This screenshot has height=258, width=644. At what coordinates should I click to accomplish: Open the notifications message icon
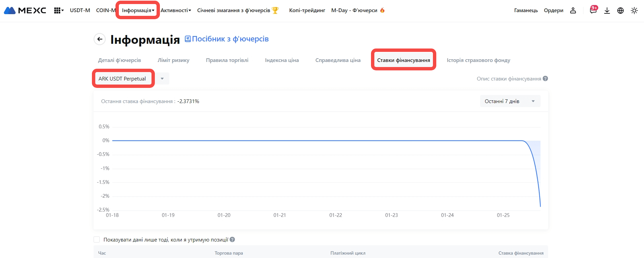pos(593,10)
